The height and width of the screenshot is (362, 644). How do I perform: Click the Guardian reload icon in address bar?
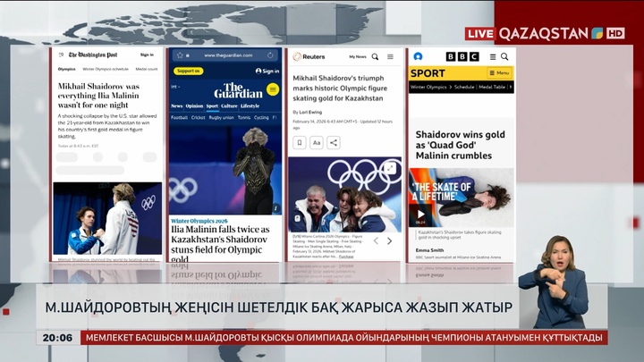coord(270,55)
